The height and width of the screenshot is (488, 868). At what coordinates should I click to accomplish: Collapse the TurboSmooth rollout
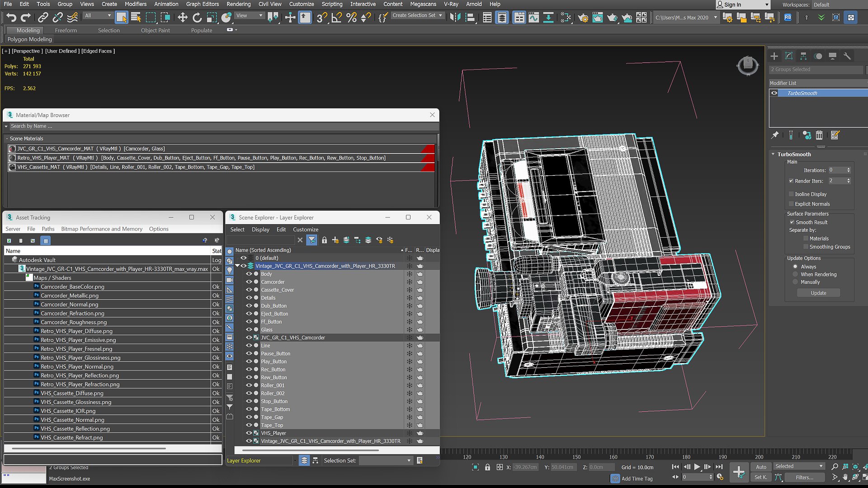pyautogui.click(x=773, y=154)
